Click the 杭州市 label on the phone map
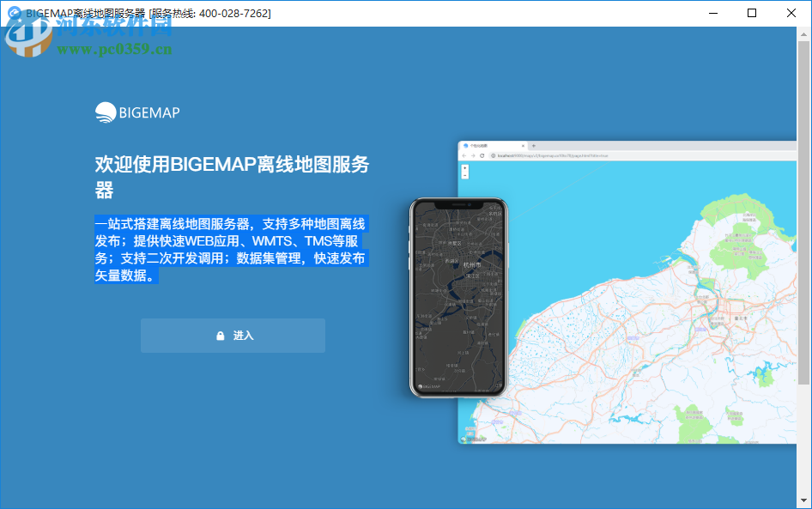The height and width of the screenshot is (509, 812). tap(472, 265)
